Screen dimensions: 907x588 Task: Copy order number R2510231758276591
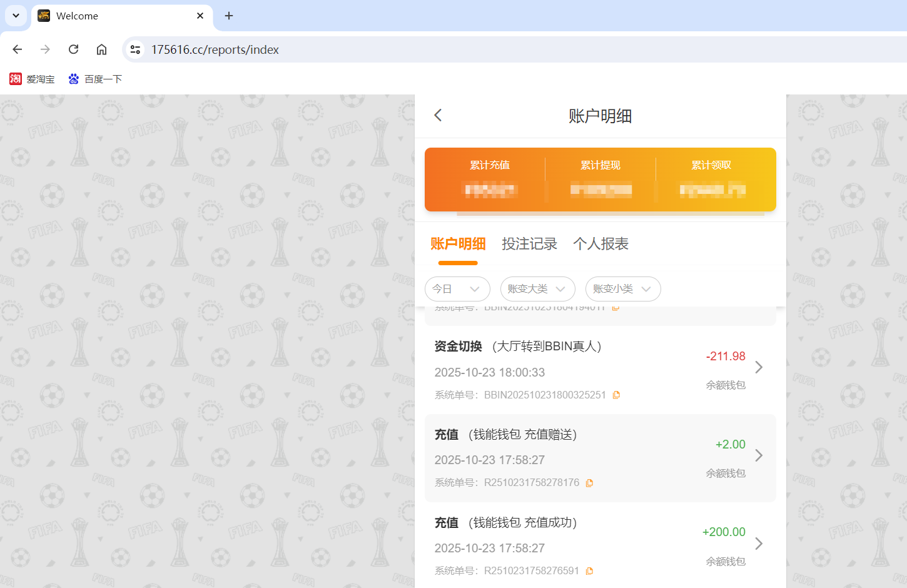click(589, 570)
